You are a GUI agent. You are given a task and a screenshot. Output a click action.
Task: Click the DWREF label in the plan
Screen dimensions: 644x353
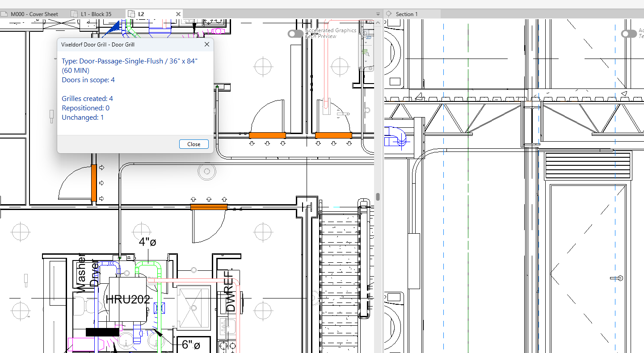click(230, 290)
